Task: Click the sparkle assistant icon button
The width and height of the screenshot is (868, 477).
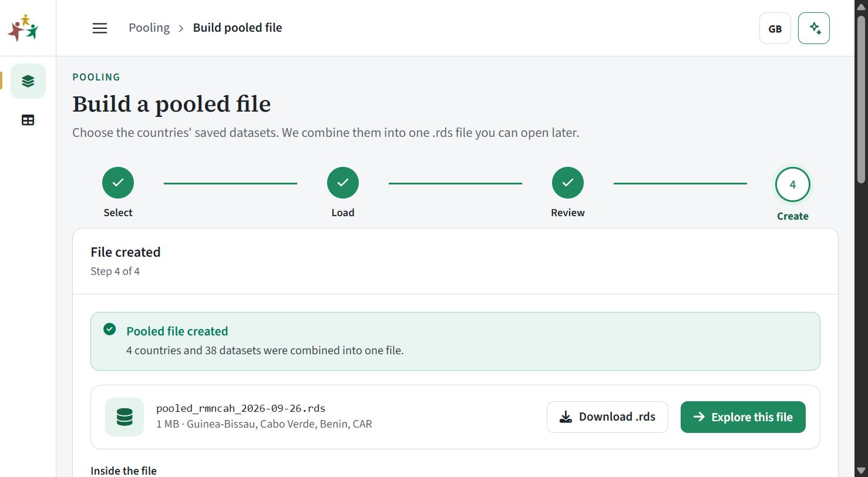Action: pos(814,28)
